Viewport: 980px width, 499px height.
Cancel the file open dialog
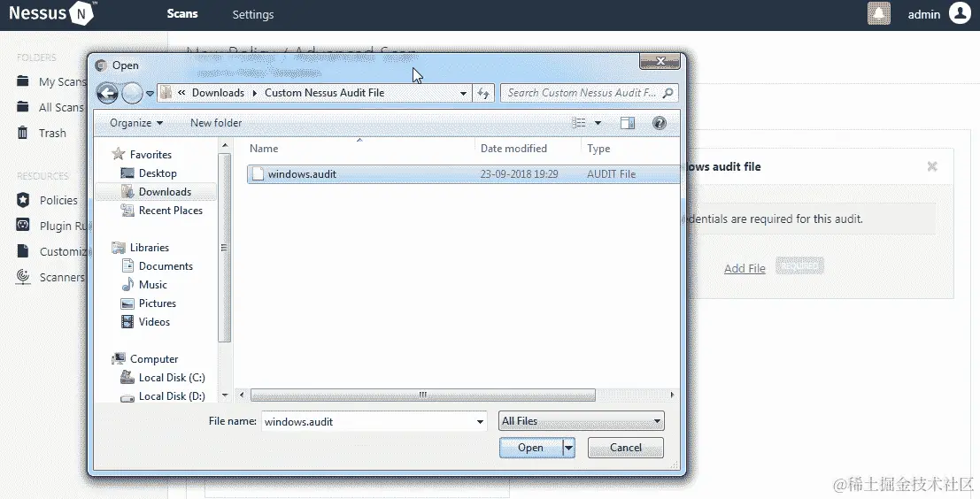click(x=626, y=448)
